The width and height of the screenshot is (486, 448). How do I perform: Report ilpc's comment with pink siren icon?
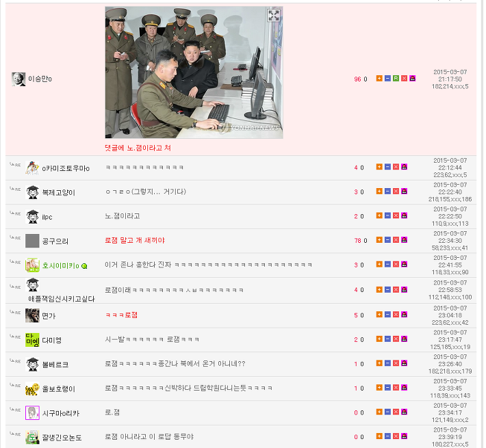coord(404,215)
